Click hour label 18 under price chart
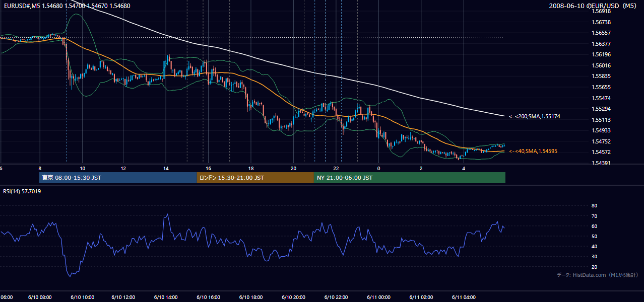Image resolution: width=644 pixels, height=302 pixels. (x=251, y=168)
